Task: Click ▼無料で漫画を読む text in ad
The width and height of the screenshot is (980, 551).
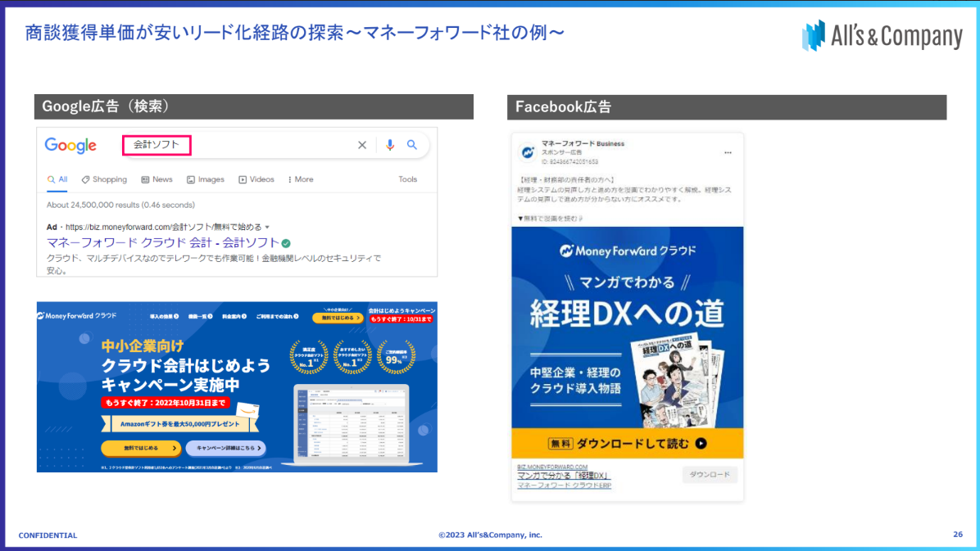Action: [x=549, y=219]
